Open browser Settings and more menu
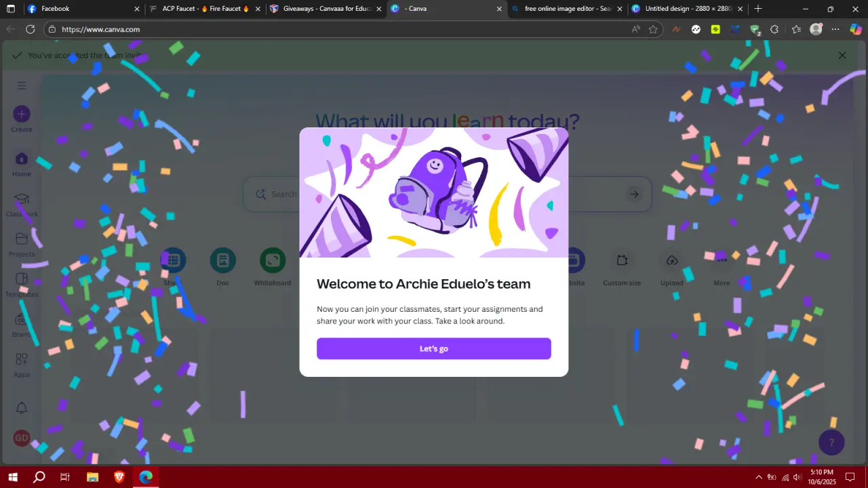 835,29
